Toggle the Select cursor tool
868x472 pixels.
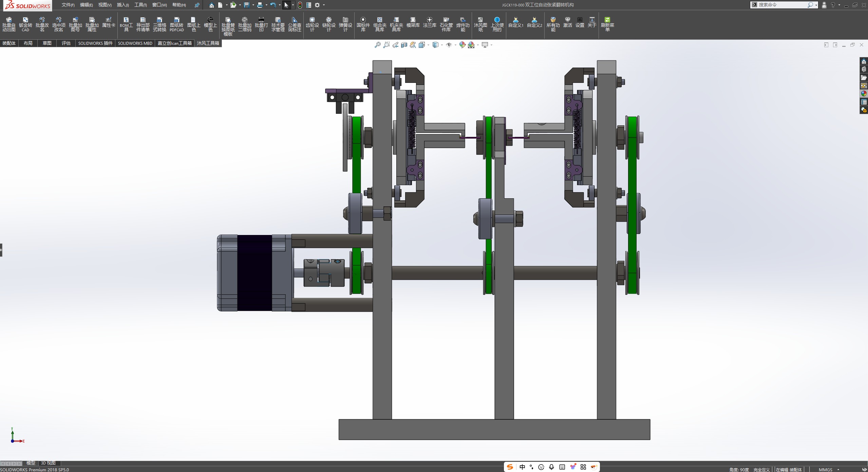click(286, 5)
